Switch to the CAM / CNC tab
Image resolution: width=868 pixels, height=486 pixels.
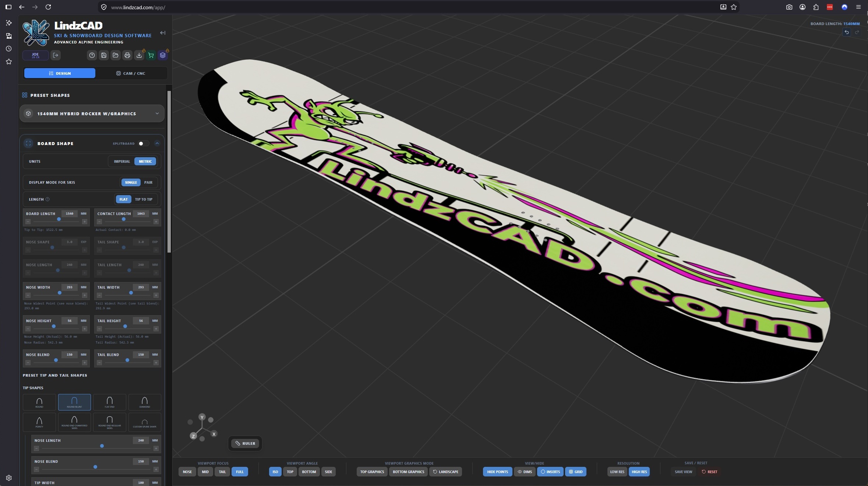[x=131, y=73]
